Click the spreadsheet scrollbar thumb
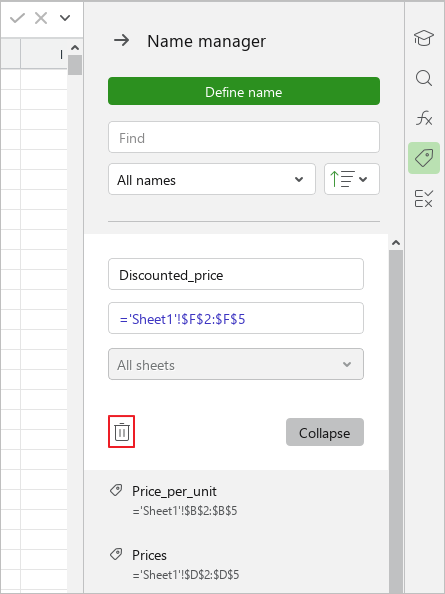Viewport: 445px width, 594px height. (x=75, y=65)
